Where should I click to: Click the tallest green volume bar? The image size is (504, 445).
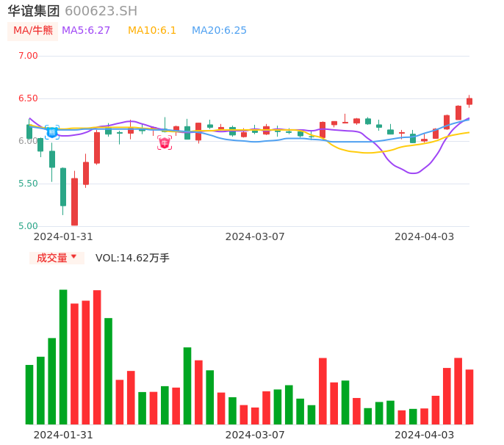pos(63,357)
